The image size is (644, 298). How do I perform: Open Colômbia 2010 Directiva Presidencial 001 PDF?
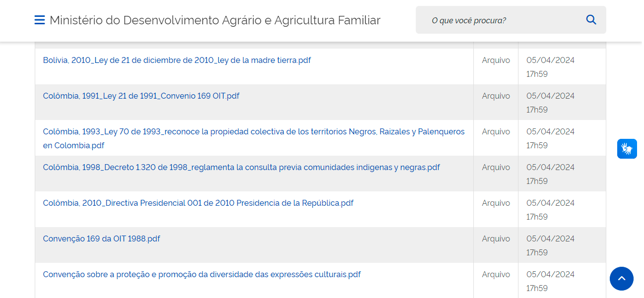198,203
